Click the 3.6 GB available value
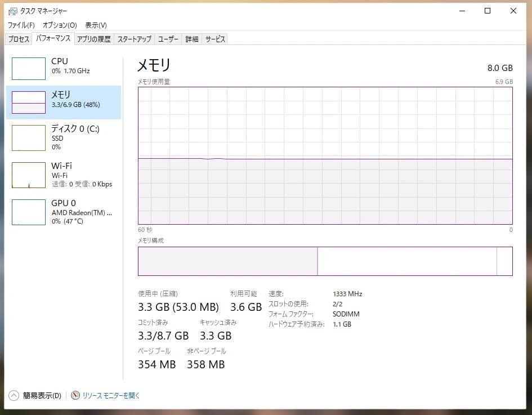 pos(246,307)
